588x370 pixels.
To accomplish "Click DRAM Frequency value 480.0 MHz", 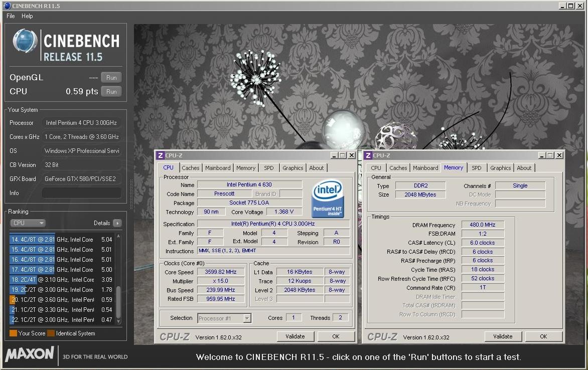I will 483,225.
